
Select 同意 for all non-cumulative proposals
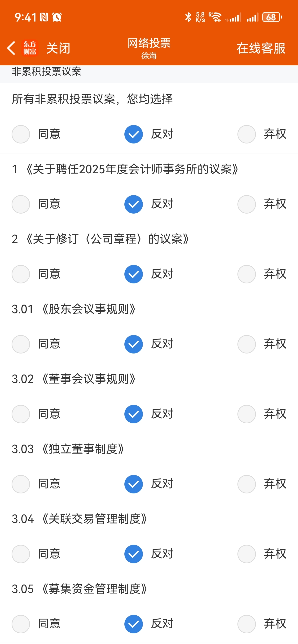point(21,134)
